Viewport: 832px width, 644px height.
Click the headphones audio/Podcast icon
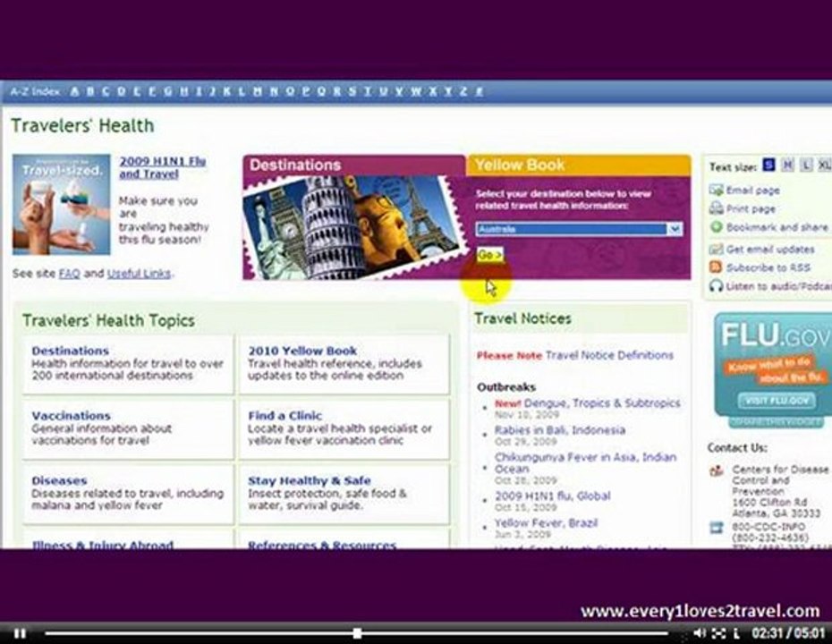(716, 286)
